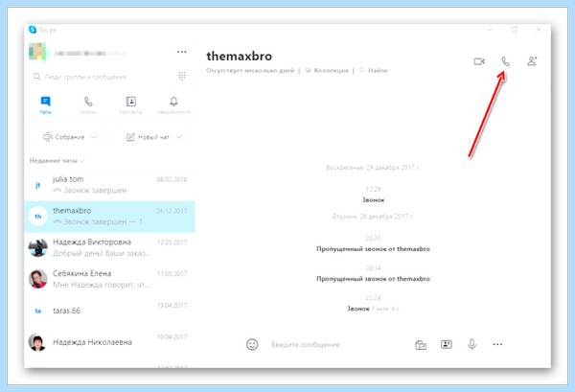575x392 pixels.
Task: Select the themaxbro chat in list
Action: [x=109, y=217]
